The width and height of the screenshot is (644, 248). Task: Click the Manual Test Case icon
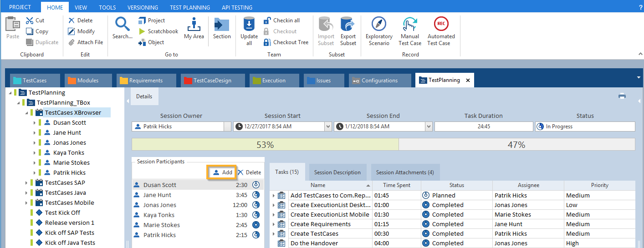(409, 25)
